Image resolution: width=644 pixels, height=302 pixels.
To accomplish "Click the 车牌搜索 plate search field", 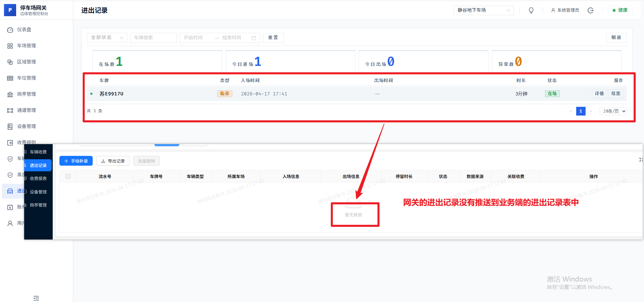I will click(153, 38).
